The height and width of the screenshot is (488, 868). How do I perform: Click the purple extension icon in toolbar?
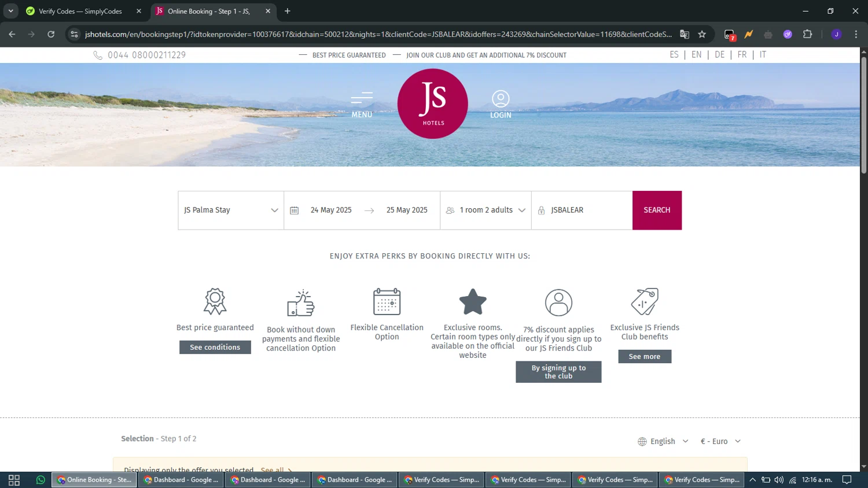click(x=788, y=34)
